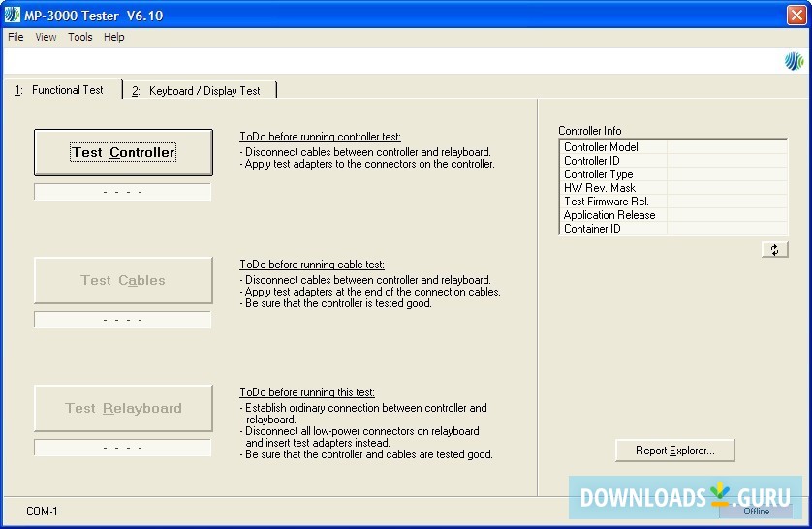The width and height of the screenshot is (812, 529).
Task: Select the HW Rev. Mask row
Action: click(673, 187)
